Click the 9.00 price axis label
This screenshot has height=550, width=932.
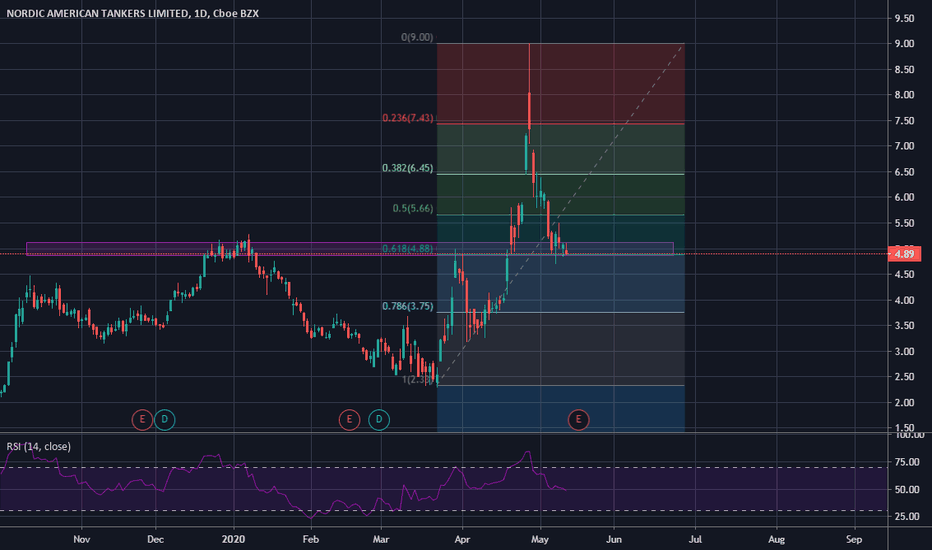point(904,43)
